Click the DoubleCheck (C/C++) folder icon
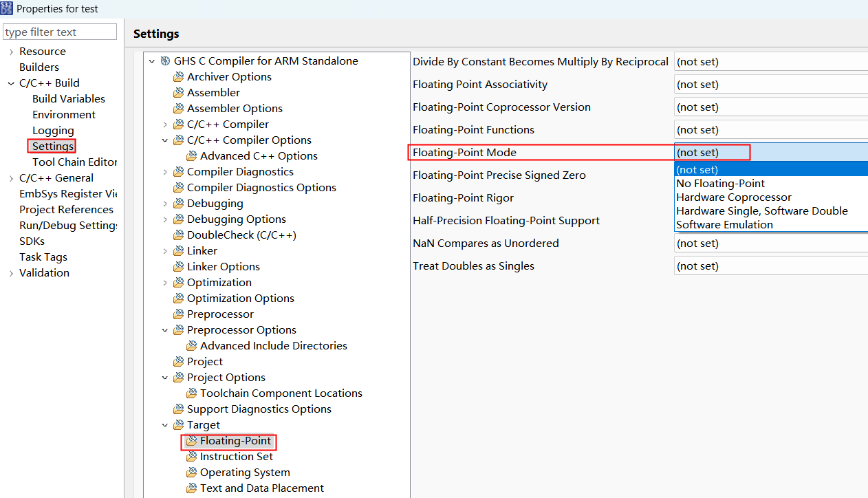 click(x=178, y=235)
